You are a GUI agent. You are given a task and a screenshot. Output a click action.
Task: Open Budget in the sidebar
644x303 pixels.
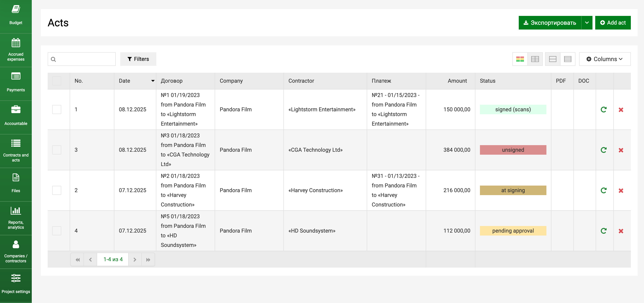16,15
